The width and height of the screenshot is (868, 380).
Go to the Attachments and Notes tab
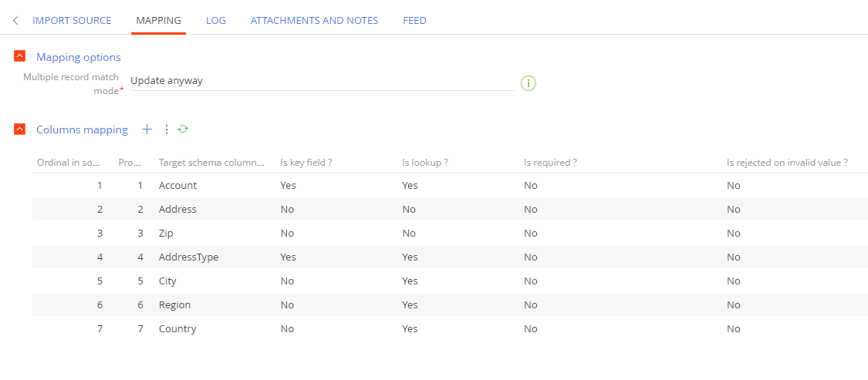click(x=315, y=21)
